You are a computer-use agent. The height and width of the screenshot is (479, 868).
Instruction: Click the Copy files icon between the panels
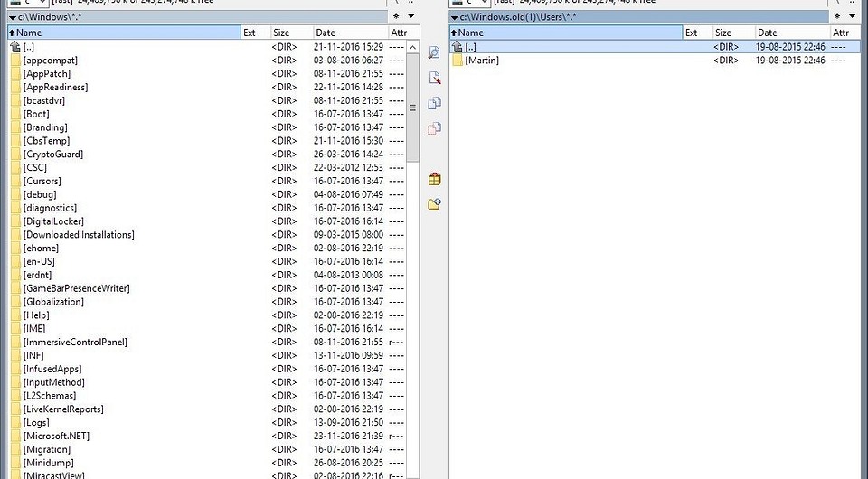(434, 104)
